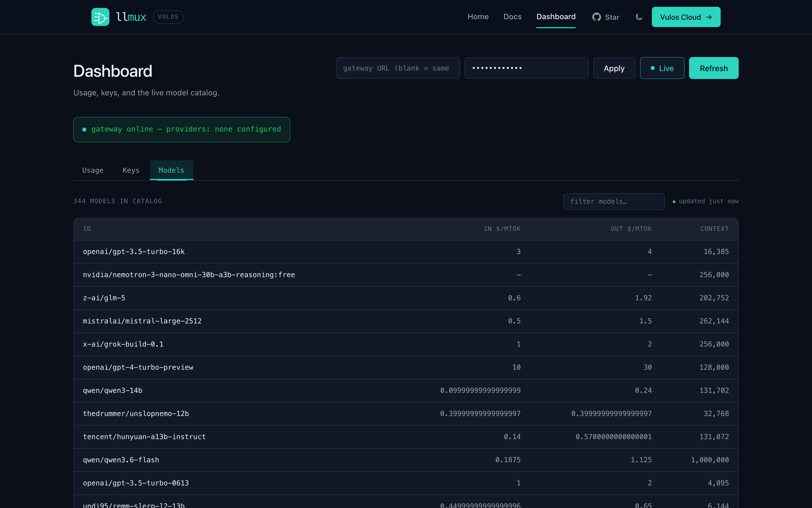Select qwen/qwen3.6-flash model row
This screenshot has width=812, height=508.
[x=406, y=460]
